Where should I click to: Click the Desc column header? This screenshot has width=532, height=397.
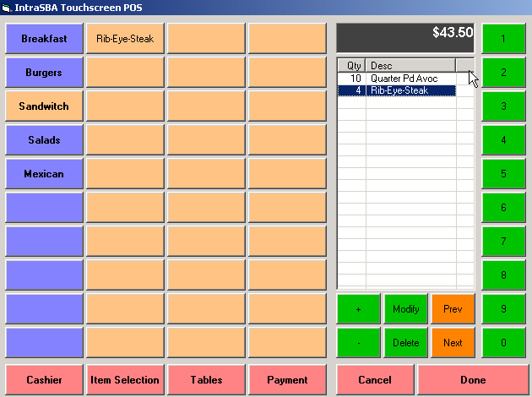coord(410,66)
